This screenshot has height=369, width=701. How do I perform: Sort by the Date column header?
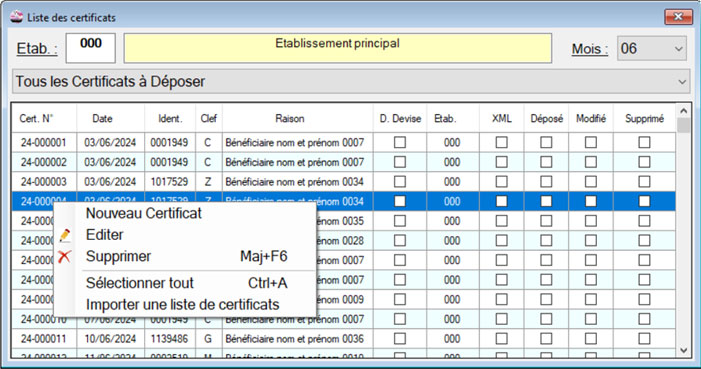pos(110,119)
